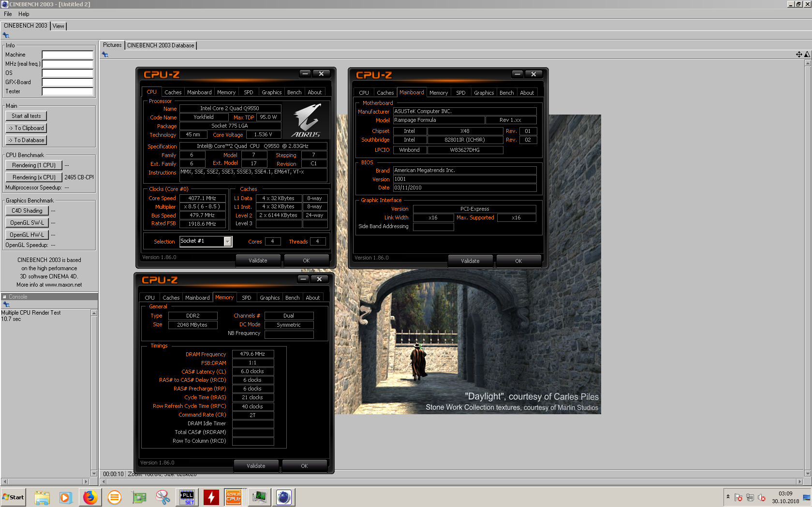The width and height of the screenshot is (812, 507).
Task: Run Rendering (x CPU) benchmark
Action: click(x=34, y=177)
